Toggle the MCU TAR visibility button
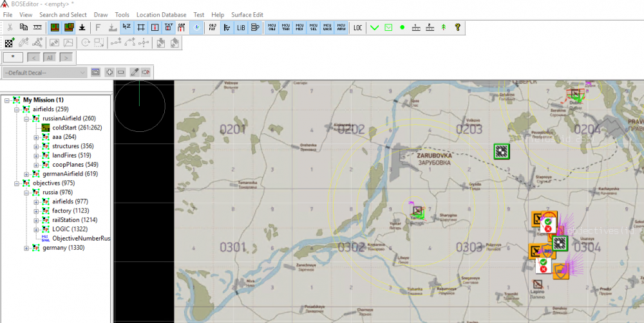 click(x=285, y=28)
